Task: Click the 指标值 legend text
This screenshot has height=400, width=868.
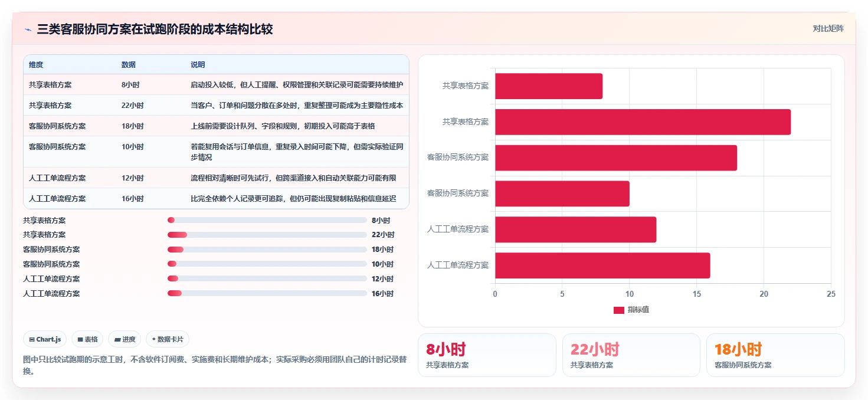Action: pos(638,310)
